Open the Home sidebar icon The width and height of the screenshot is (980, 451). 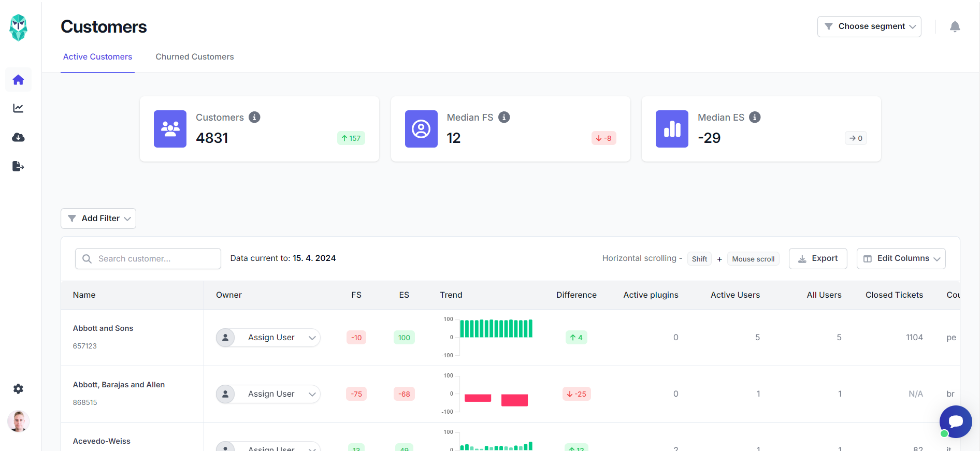click(18, 80)
